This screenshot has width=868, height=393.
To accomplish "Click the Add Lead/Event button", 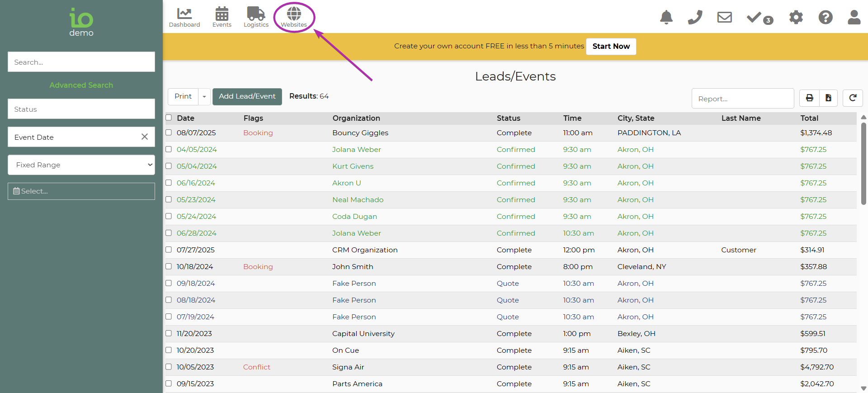I will [x=247, y=97].
